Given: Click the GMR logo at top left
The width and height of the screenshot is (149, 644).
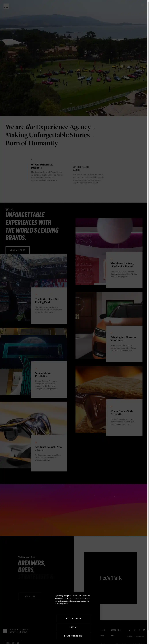Looking at the screenshot, I should click(x=6, y=6).
